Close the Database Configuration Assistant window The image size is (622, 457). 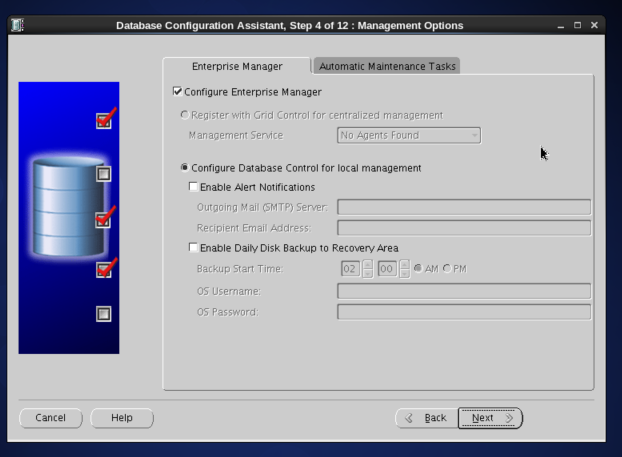[x=594, y=25]
